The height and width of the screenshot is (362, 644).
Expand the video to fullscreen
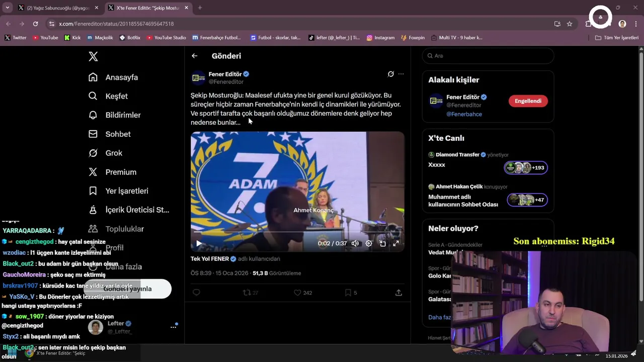(396, 243)
